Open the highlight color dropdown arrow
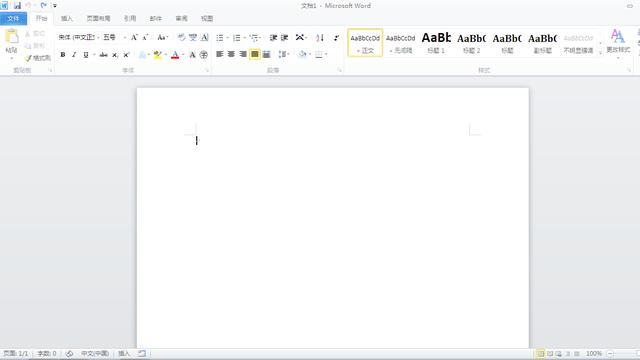 tap(166, 54)
